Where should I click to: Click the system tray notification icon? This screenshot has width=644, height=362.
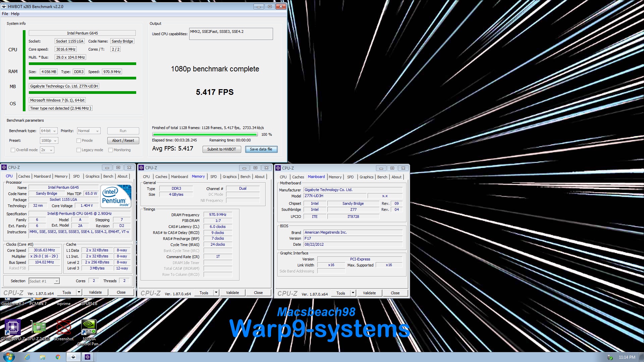tap(610, 357)
